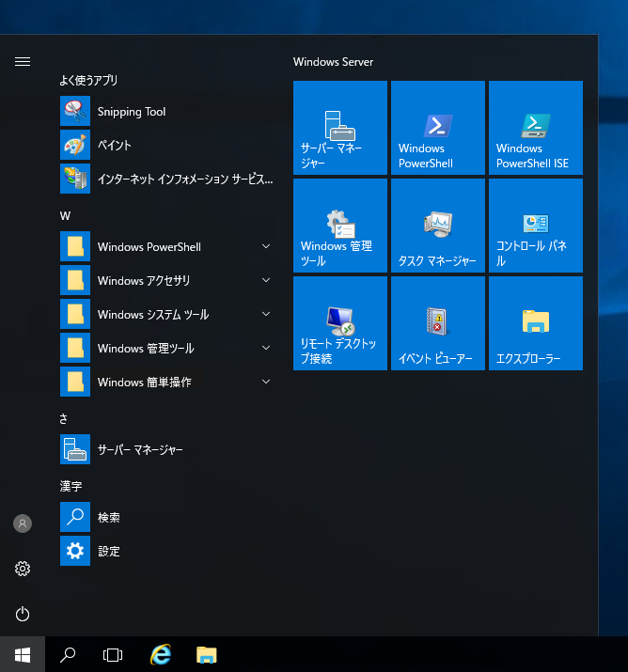Click the taskbar search magnifier icon
628x672 pixels.
68,654
